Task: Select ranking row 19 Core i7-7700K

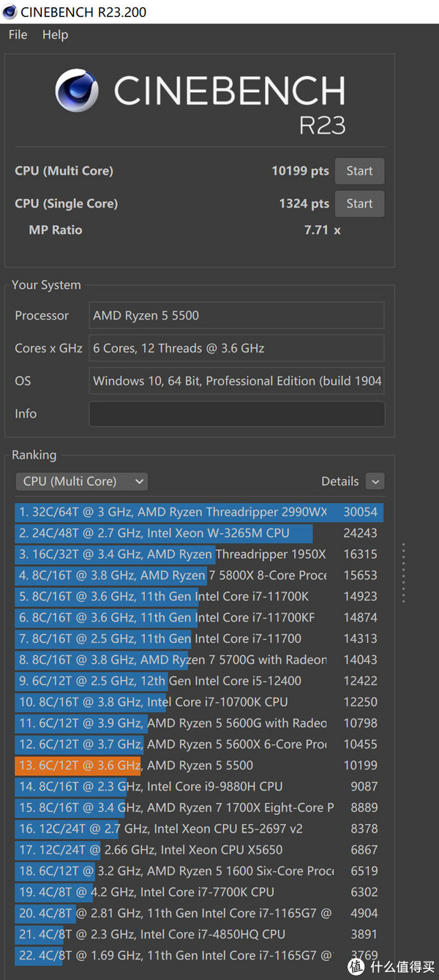Action: tap(199, 892)
